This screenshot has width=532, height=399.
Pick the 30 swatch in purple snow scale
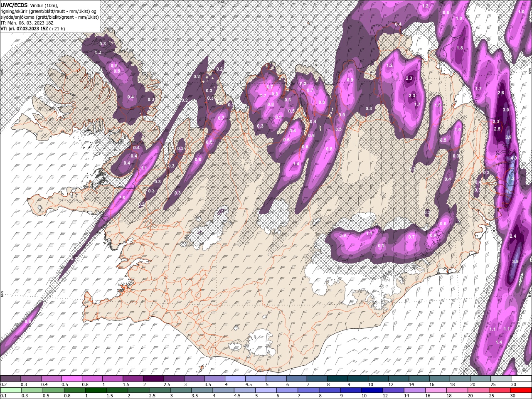(x=522, y=379)
